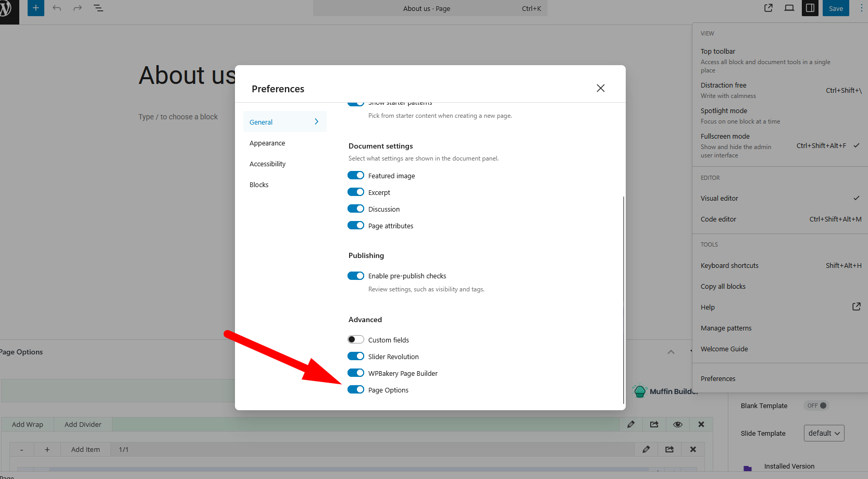Toggle the Blank Template OFF switch
Viewport: 868px width, 479px height.
click(x=816, y=406)
